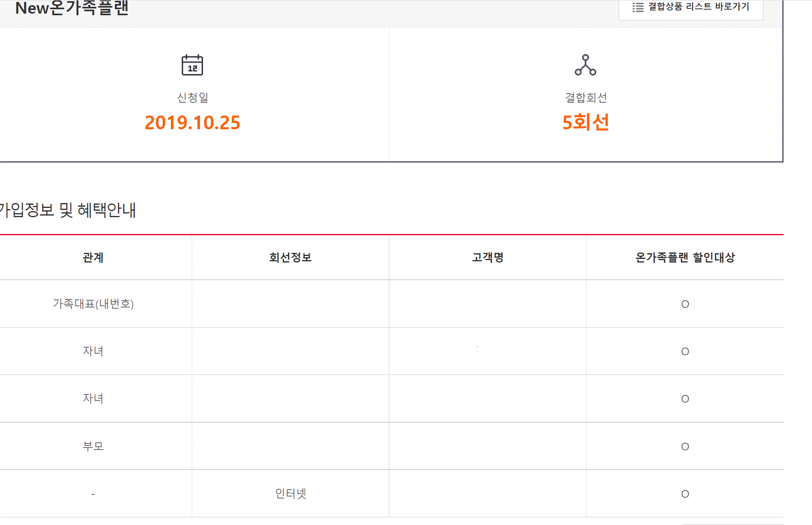Click the 2019.10.25 application date

pos(192,123)
